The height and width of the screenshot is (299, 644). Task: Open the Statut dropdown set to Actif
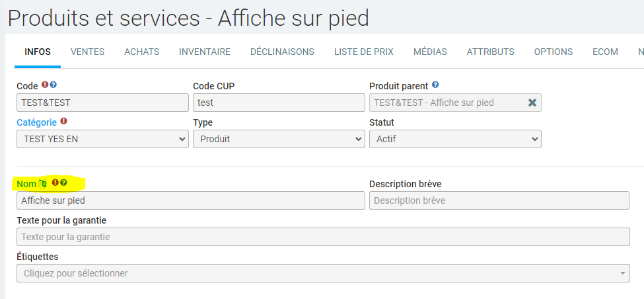(x=454, y=139)
